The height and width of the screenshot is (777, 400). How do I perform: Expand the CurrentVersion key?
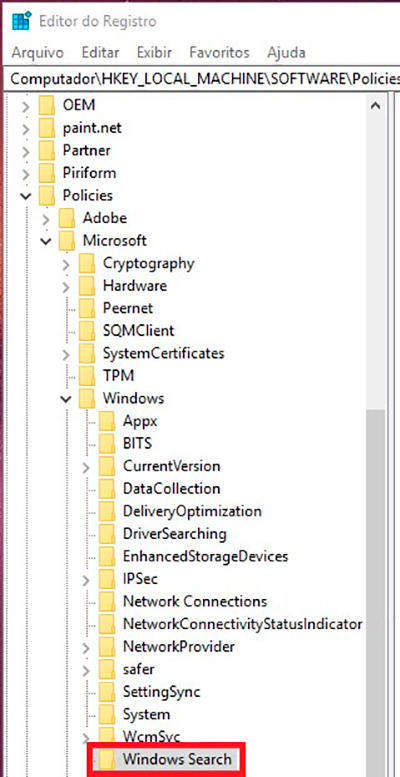coord(86,467)
